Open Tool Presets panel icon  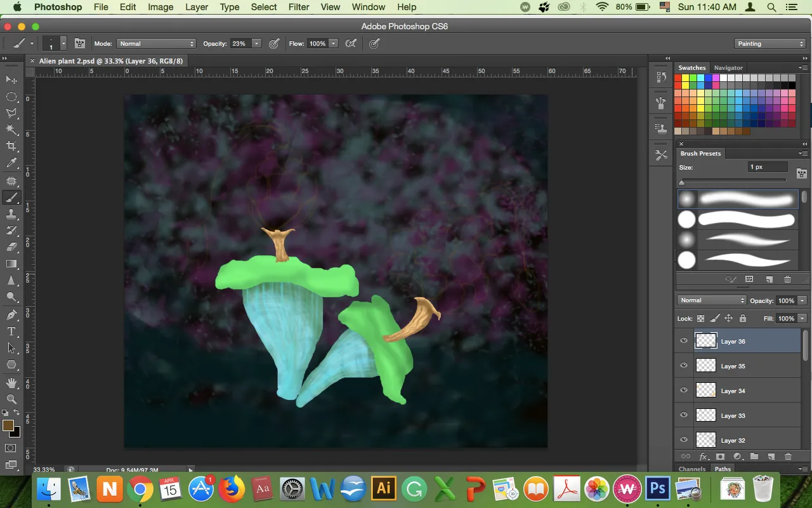[661, 155]
